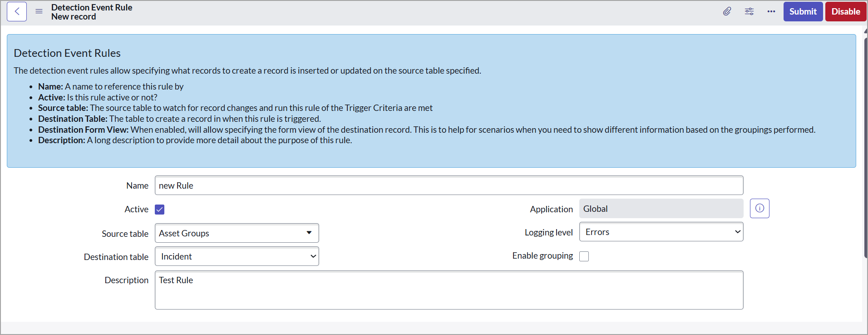Click the read-only Application field

point(661,209)
